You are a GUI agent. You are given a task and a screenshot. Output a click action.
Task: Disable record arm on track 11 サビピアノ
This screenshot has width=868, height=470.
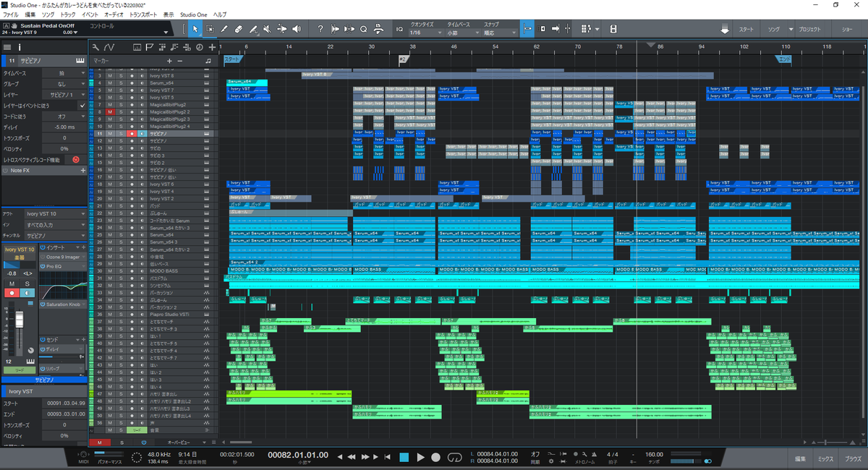click(x=132, y=134)
